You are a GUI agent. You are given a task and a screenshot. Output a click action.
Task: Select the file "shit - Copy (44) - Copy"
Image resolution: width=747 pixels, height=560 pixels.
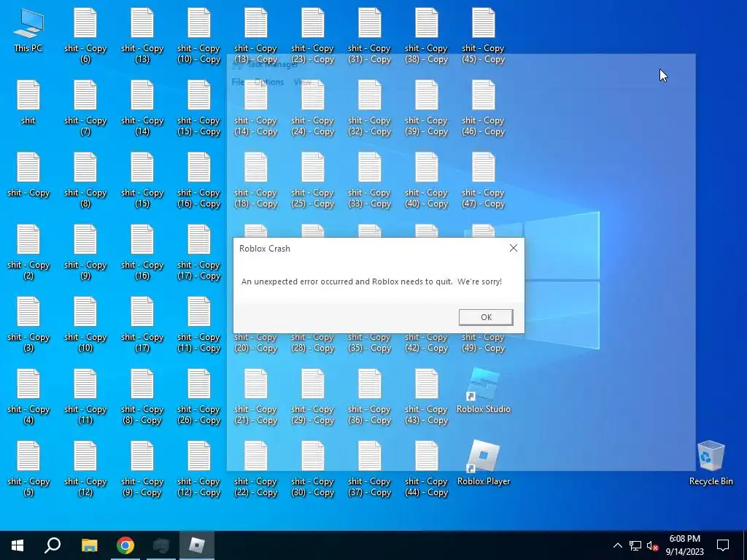coord(426,469)
